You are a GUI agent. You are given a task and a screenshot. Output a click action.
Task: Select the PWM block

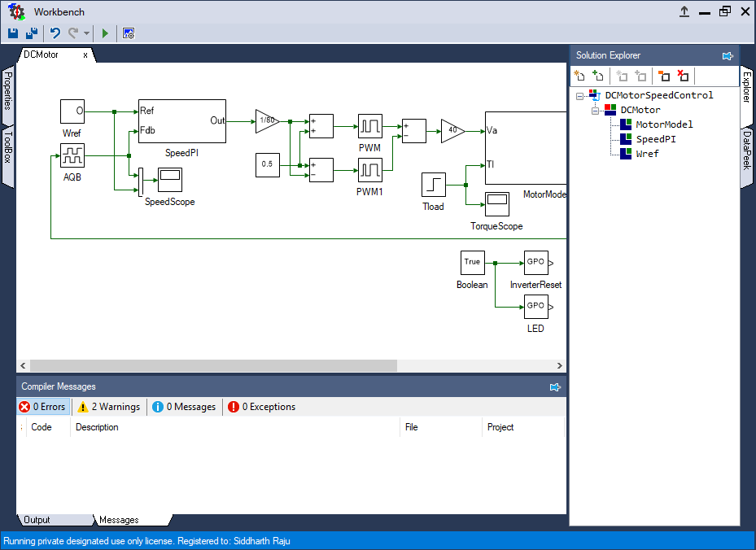370,126
